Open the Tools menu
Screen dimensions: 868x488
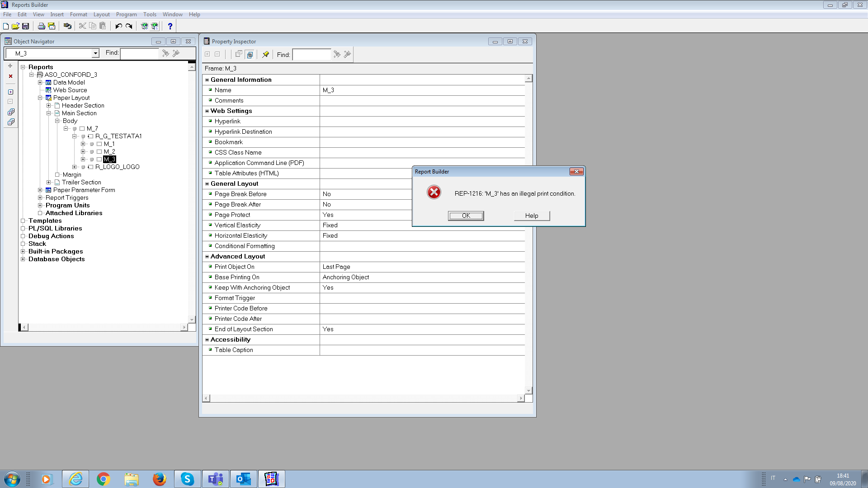[x=150, y=14]
